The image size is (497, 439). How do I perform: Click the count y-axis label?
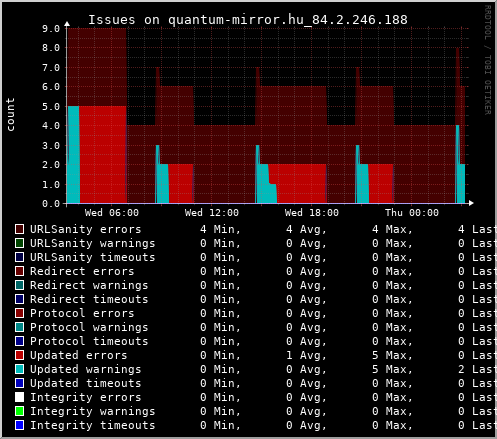10,114
